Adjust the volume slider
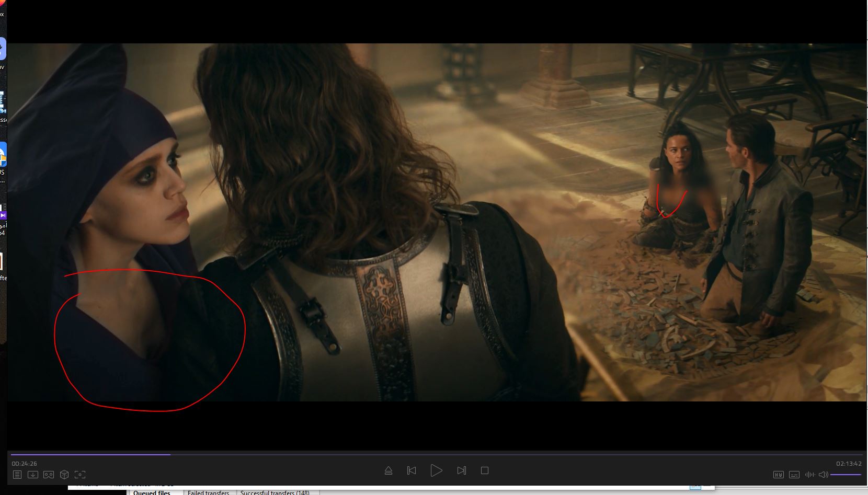This screenshot has width=868, height=495. point(846,475)
